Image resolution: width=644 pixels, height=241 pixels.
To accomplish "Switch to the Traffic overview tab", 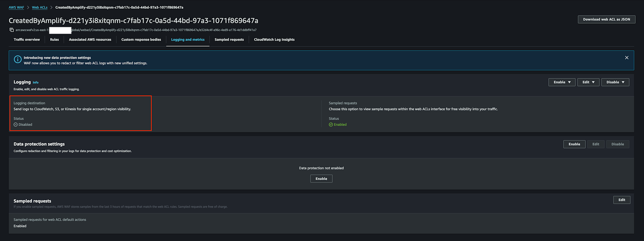I will pyautogui.click(x=27, y=40).
